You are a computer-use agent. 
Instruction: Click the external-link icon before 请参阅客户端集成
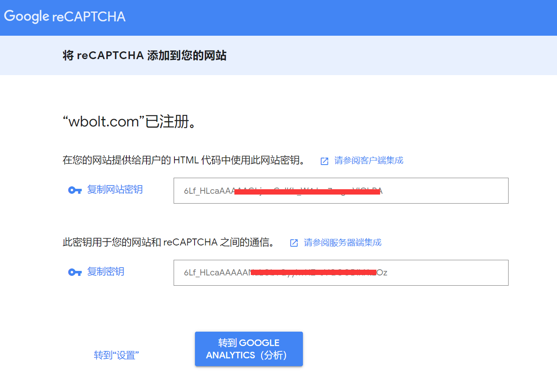point(324,160)
